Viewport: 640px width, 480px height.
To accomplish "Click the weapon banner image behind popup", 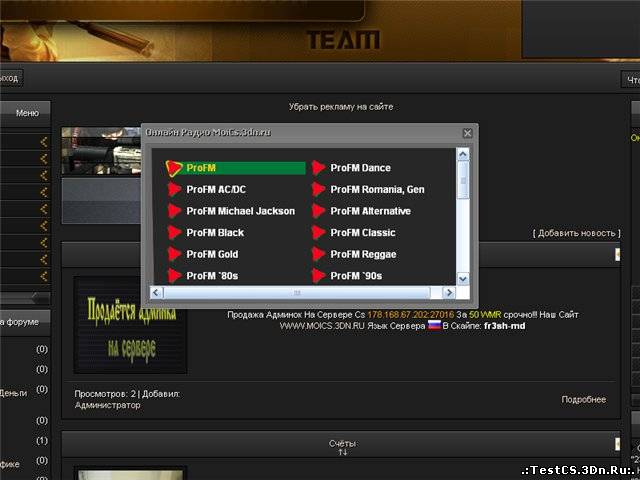I will [x=101, y=151].
